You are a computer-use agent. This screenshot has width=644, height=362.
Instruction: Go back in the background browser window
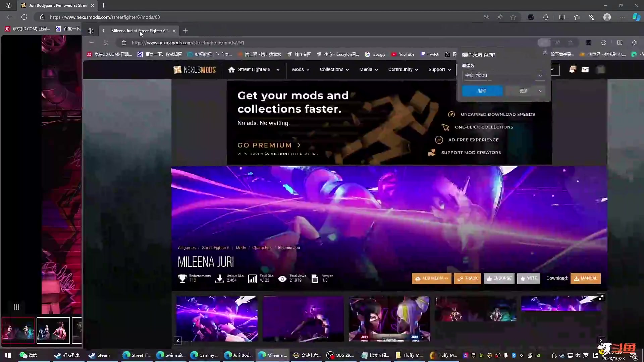tap(9, 17)
